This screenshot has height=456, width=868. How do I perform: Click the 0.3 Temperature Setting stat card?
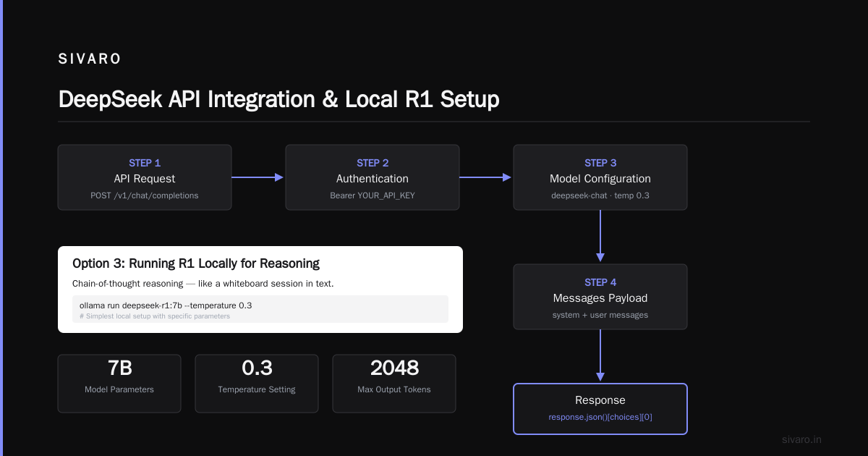click(x=257, y=384)
